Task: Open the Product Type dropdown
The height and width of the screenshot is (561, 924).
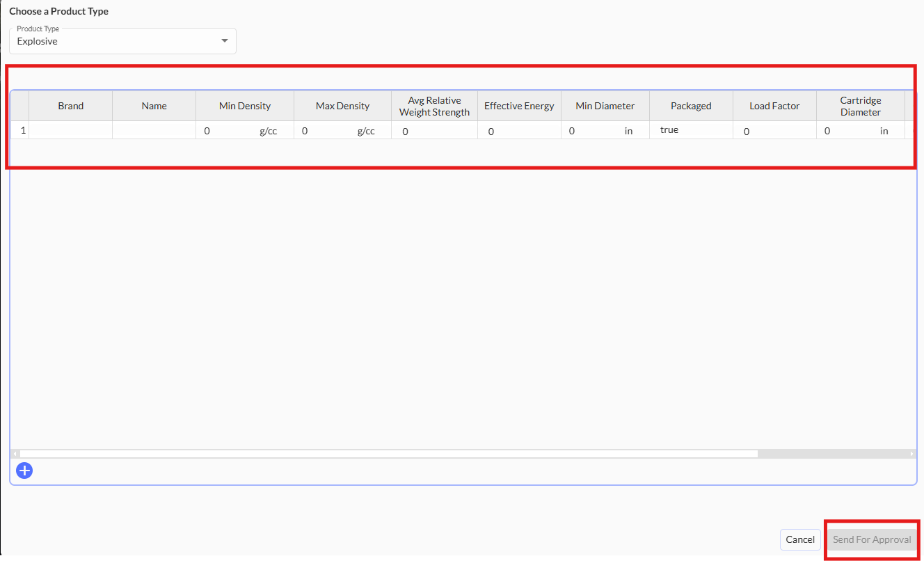Action: (122, 41)
